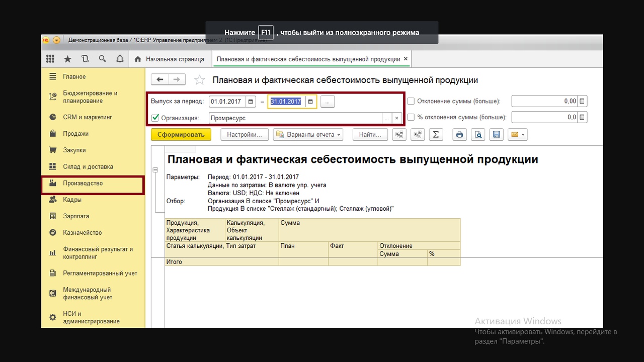Click the floppy disk save icon
The image size is (644, 362).
(x=496, y=135)
